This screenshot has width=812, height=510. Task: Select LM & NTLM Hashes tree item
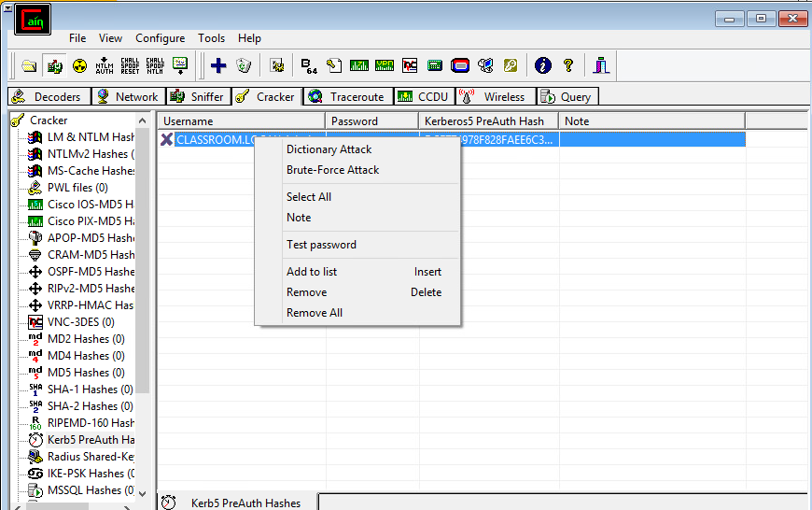pos(91,137)
